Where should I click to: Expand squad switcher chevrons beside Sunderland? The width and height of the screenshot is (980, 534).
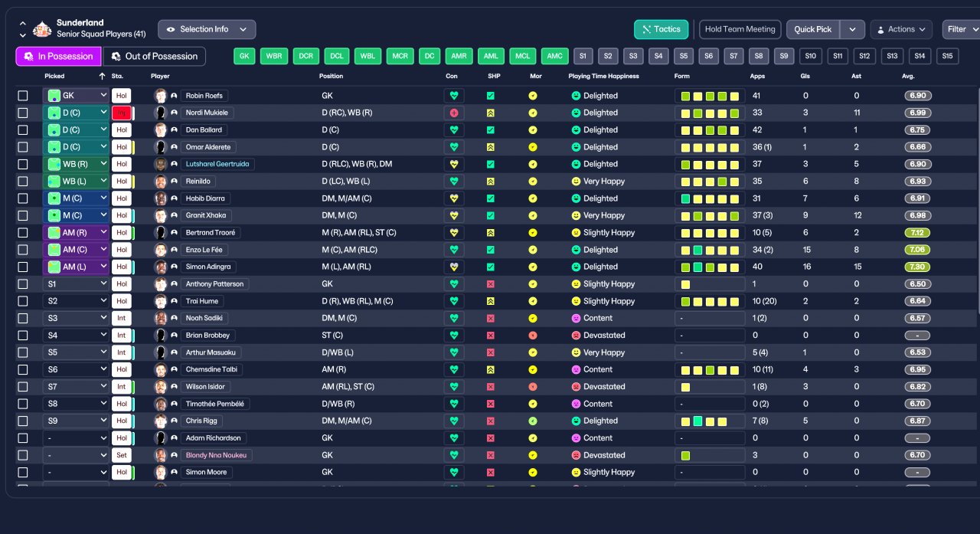pyautogui.click(x=22, y=29)
